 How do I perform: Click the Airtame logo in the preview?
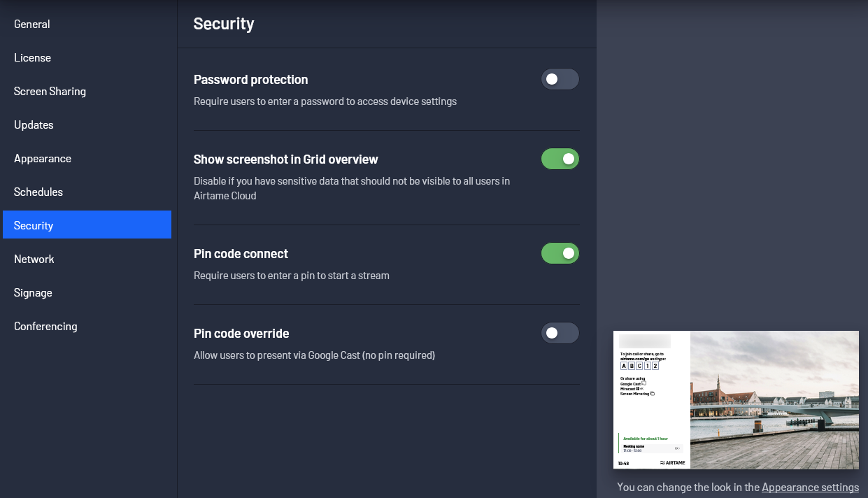(x=672, y=463)
